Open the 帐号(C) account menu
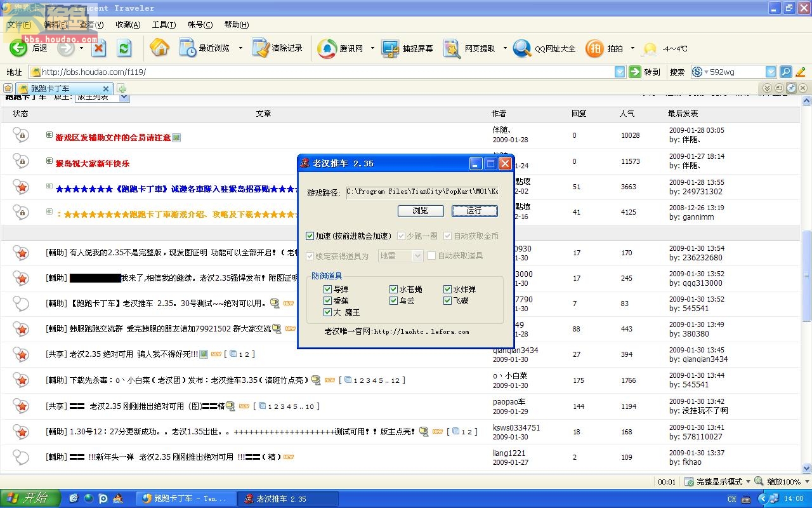The width and height of the screenshot is (812, 508). (x=200, y=25)
